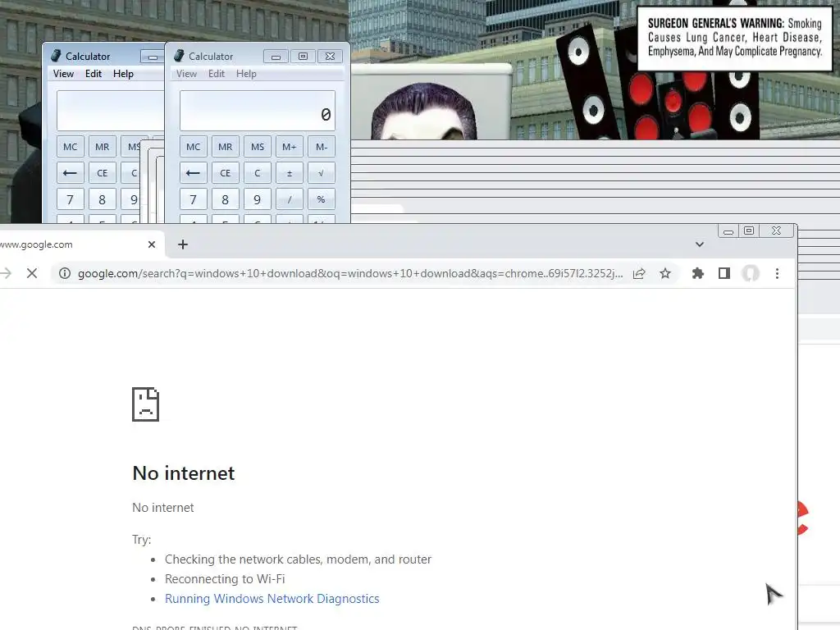Minimize the Chrome window
The width and height of the screenshot is (840, 630).
point(728,231)
